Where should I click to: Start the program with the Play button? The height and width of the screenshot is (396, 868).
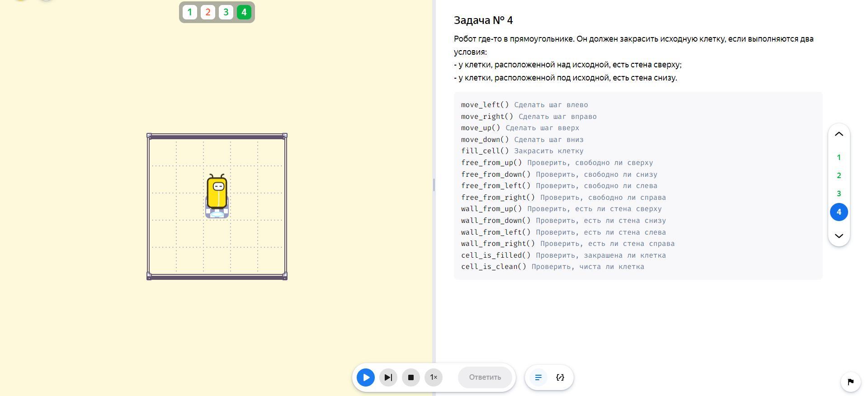[x=366, y=377]
